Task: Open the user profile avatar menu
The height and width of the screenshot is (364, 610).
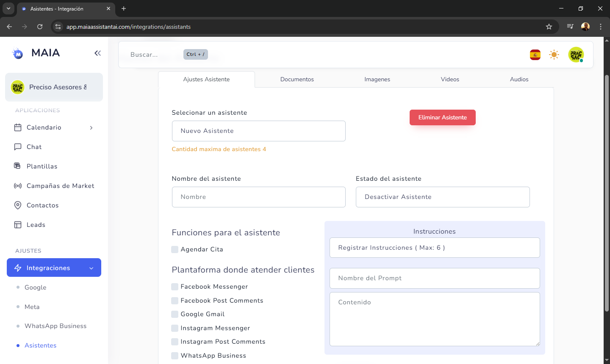Action: [576, 55]
